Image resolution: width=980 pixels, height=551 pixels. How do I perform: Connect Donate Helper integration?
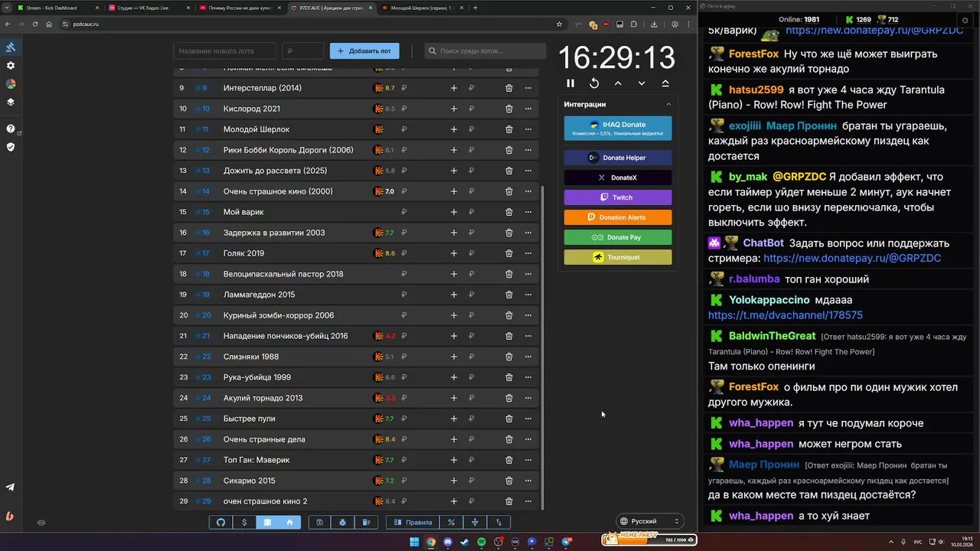pos(618,158)
